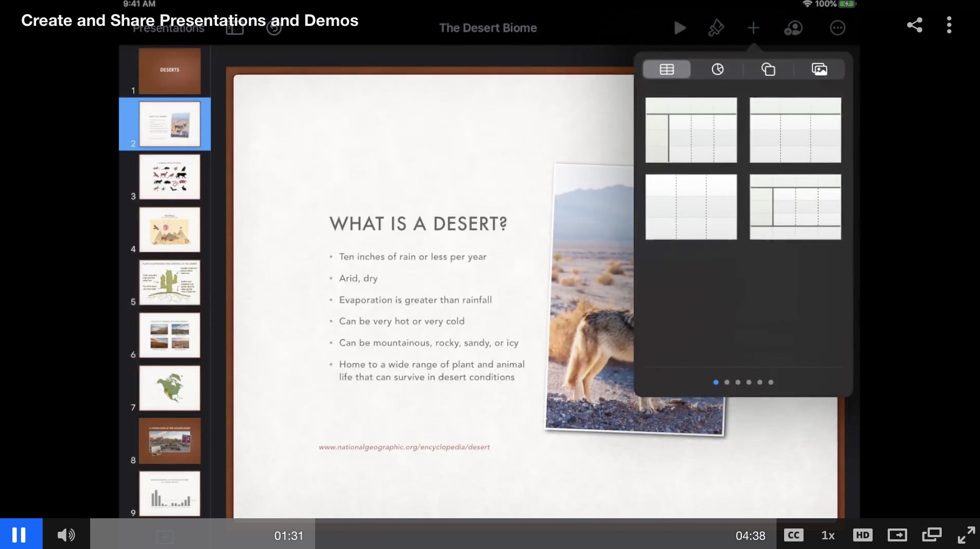Toggle closed captions with CC button

tap(793, 535)
